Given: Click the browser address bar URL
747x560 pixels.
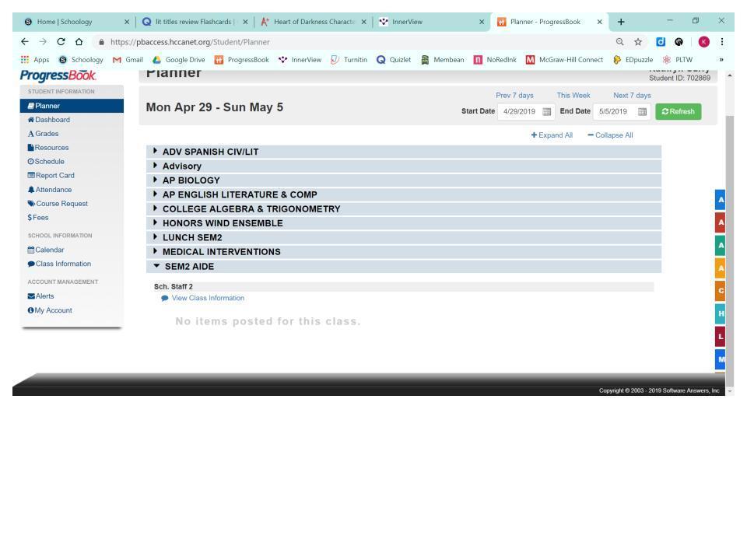Looking at the screenshot, I should pos(190,42).
